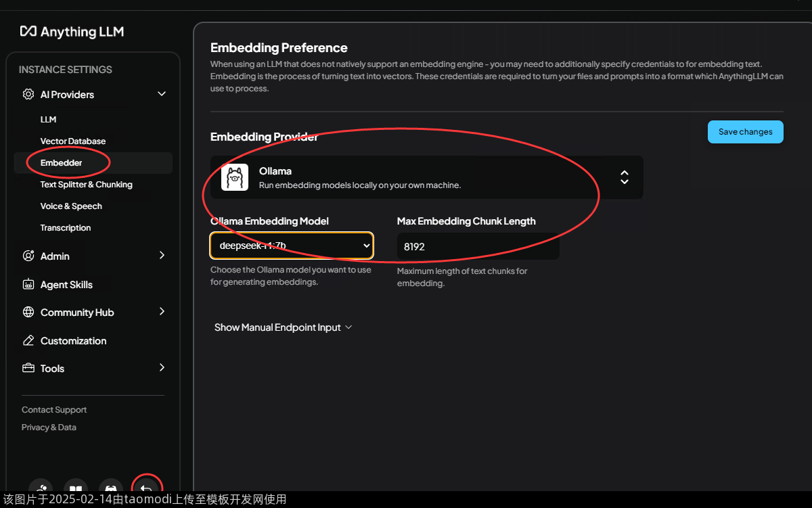Click the AI Providers gear icon
Screen dimensions: 812x508
(28, 95)
